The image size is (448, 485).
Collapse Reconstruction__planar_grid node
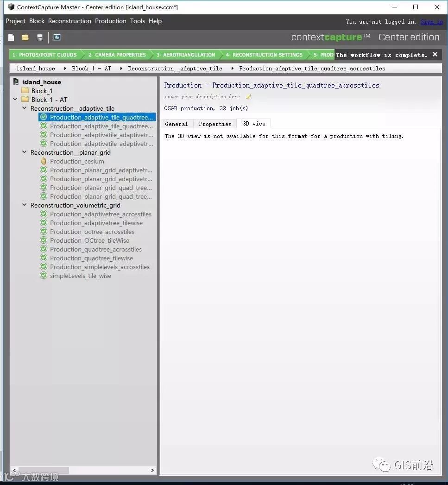point(25,152)
